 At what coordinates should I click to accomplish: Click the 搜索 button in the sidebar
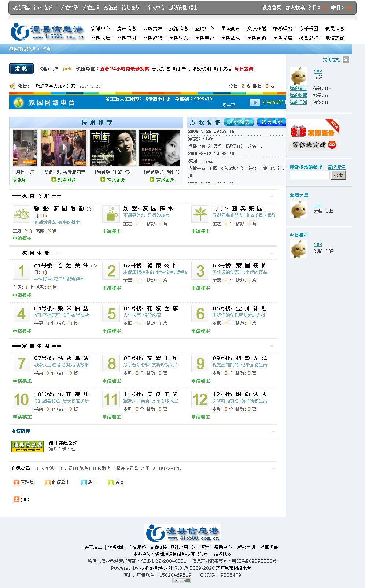pyautogui.click(x=339, y=175)
